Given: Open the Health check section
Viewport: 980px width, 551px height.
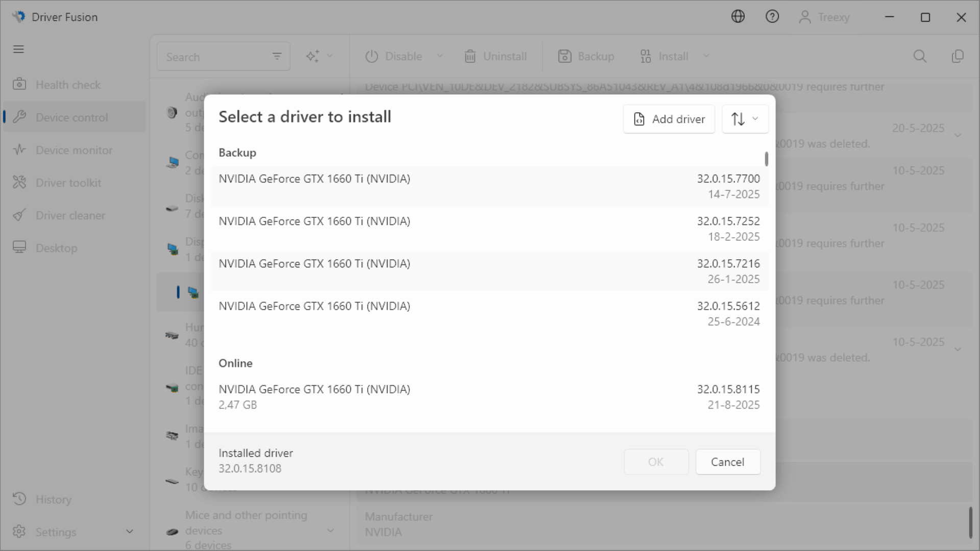Looking at the screenshot, I should pos(68,84).
